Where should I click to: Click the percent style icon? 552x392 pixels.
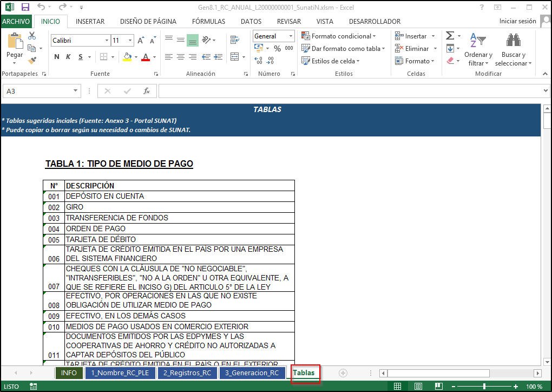point(277,48)
